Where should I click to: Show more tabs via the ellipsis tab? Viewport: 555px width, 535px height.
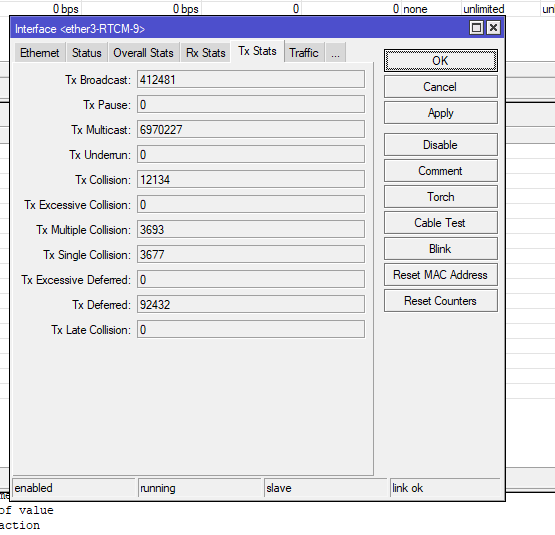pos(335,53)
